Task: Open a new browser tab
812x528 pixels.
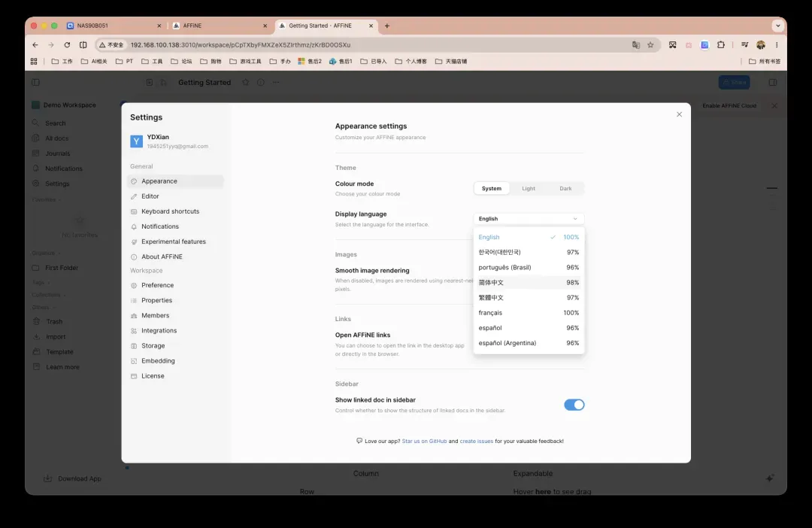Action: pos(387,26)
